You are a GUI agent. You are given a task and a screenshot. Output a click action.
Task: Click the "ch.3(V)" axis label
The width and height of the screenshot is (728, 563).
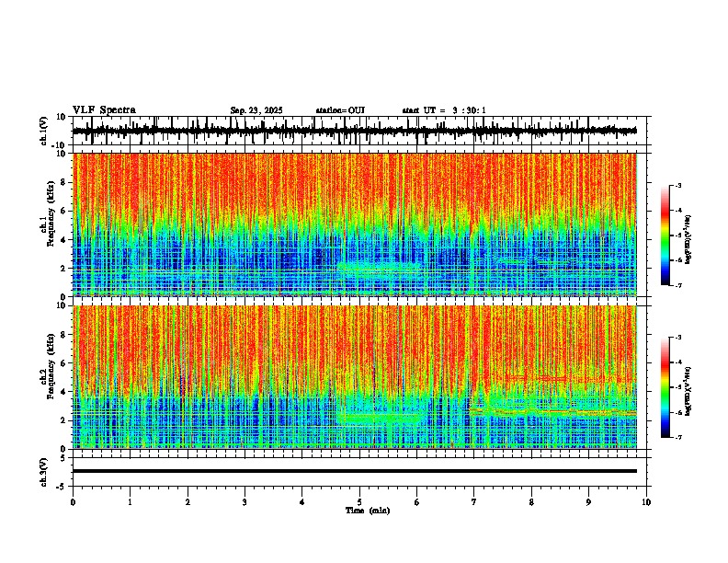[44, 472]
